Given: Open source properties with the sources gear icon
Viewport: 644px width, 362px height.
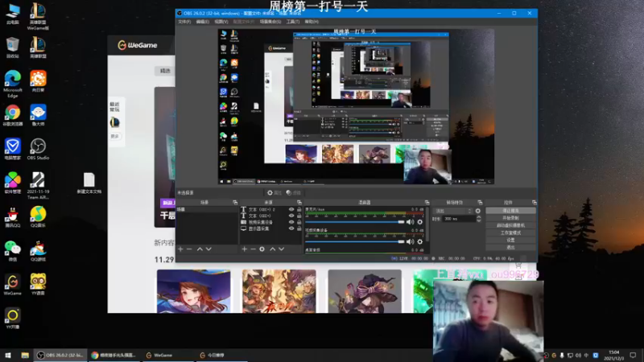Looking at the screenshot, I should click(262, 249).
